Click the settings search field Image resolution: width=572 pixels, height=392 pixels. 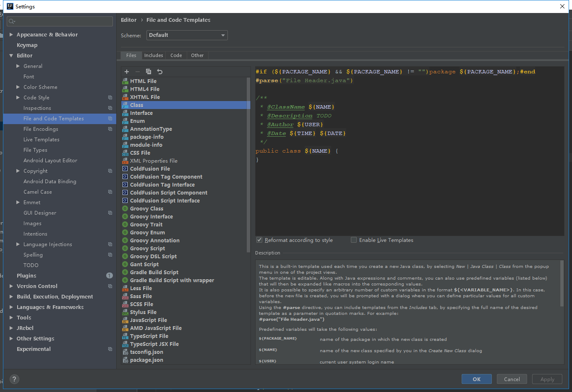60,21
